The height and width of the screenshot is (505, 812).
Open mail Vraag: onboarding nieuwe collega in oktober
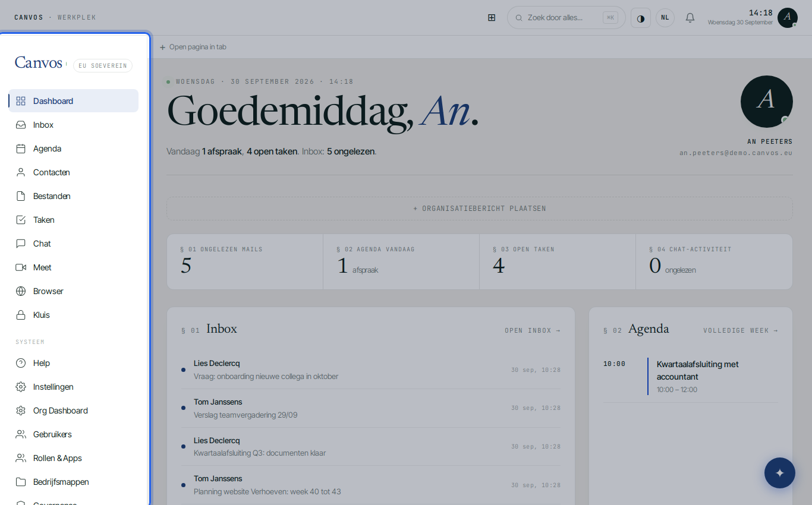click(x=371, y=370)
